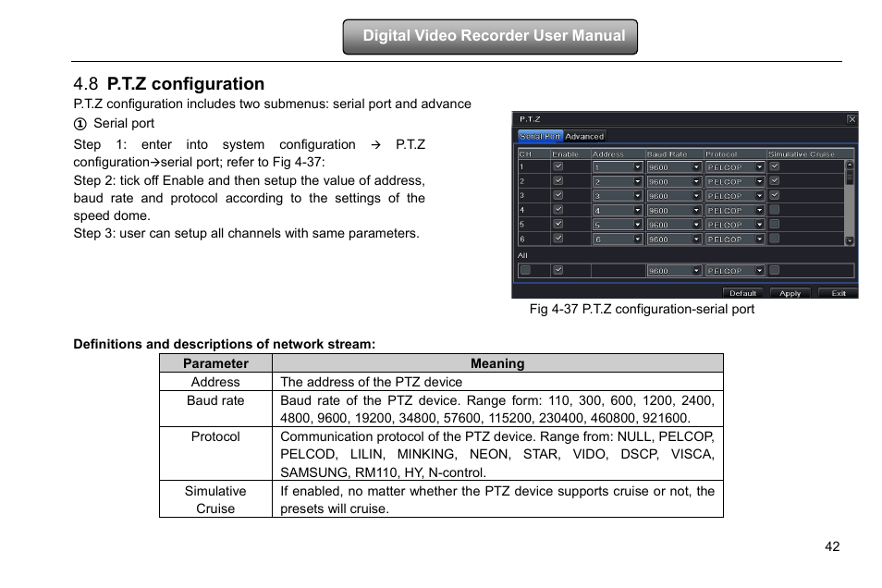Click the Exit button
The width and height of the screenshot is (882, 588).
click(839, 293)
